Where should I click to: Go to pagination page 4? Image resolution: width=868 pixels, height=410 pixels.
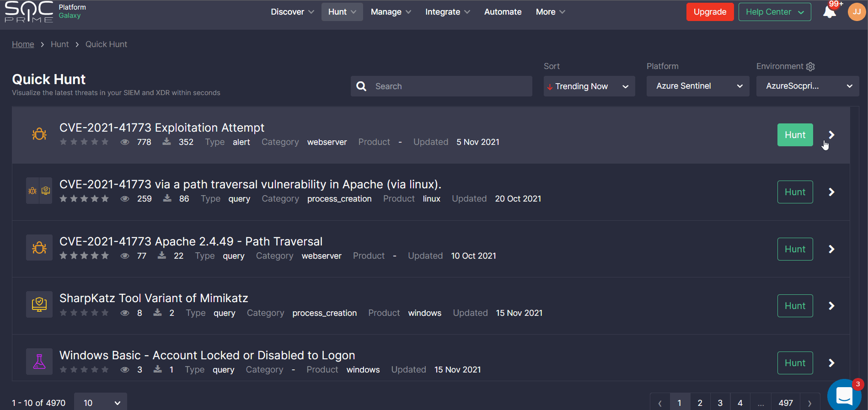740,403
